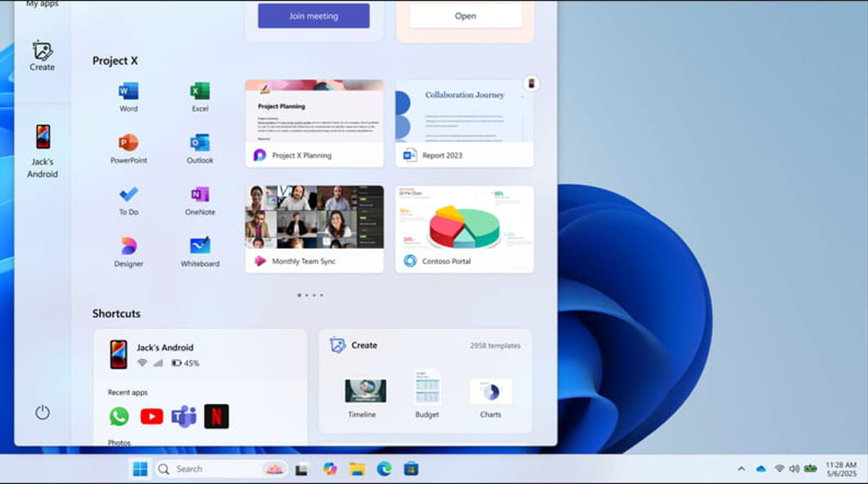Open Teams from recent apps
This screenshot has width=868, height=484.
(184, 417)
